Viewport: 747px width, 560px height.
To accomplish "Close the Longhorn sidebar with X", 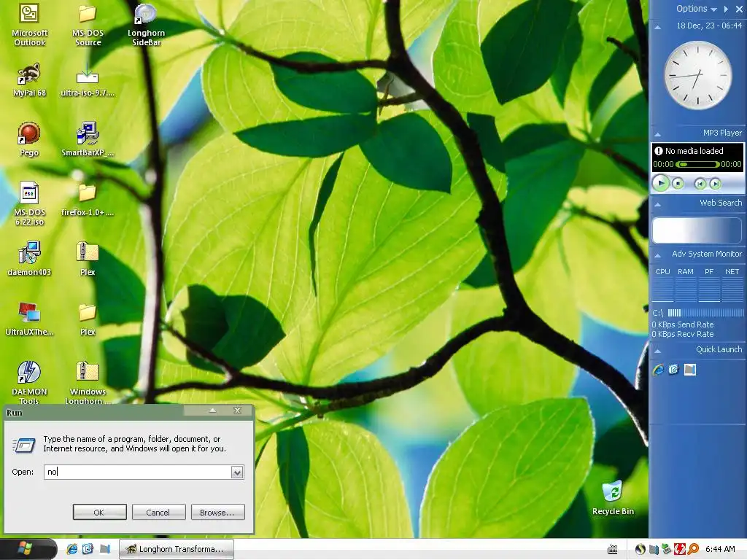I will point(739,9).
